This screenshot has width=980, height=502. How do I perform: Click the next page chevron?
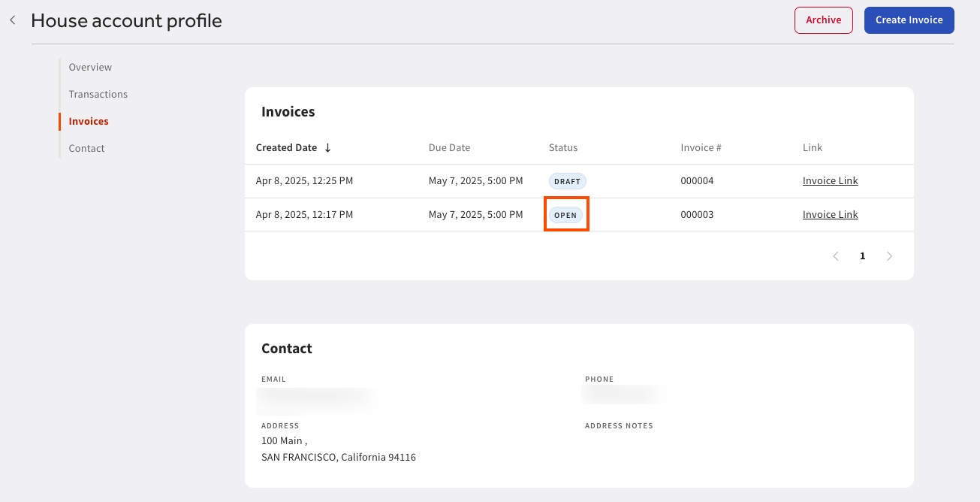click(x=889, y=256)
